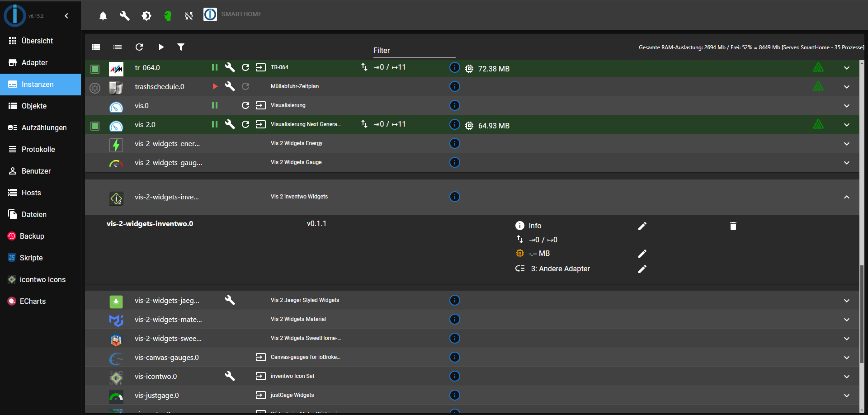
Task: Expand the vis.0 row
Action: point(847,106)
